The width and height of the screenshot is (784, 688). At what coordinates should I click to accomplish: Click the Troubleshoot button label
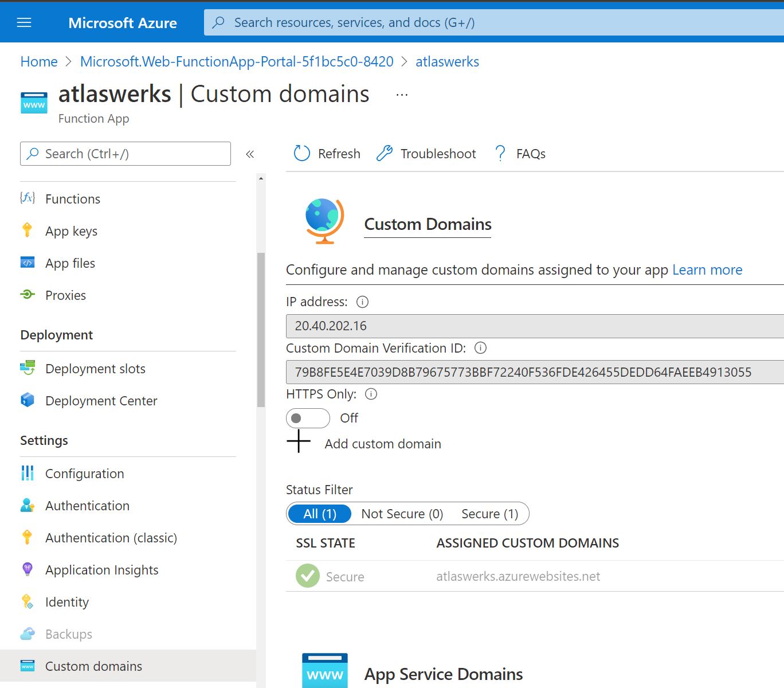click(438, 154)
